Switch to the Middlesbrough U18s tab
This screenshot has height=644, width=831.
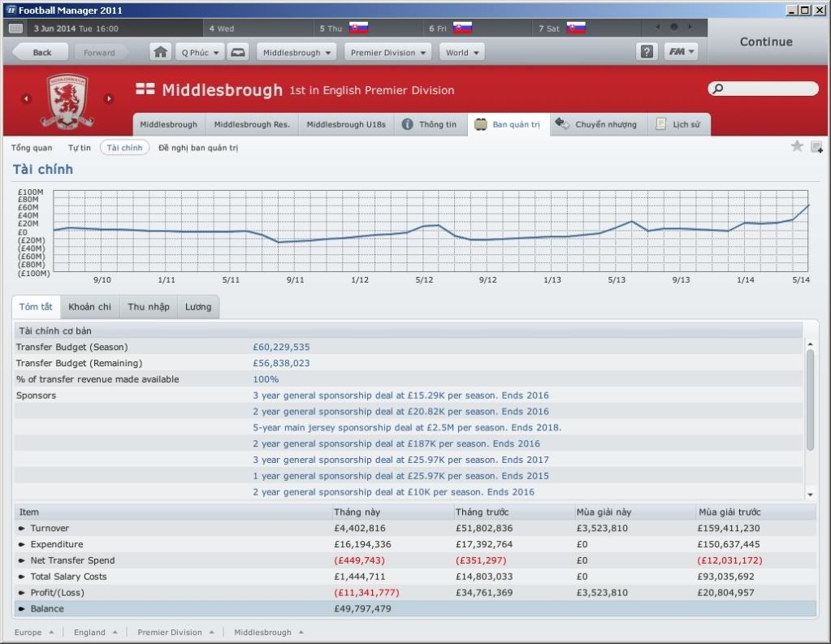(x=346, y=124)
